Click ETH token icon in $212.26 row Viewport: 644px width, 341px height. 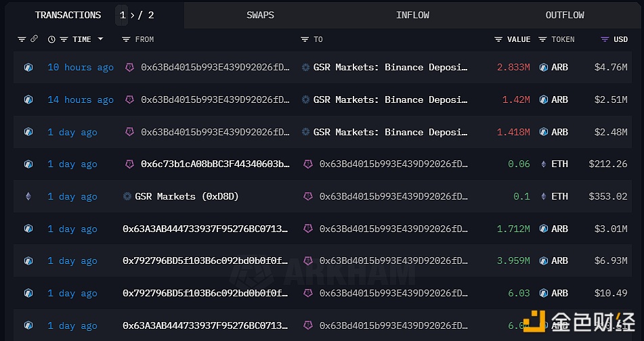[544, 164]
